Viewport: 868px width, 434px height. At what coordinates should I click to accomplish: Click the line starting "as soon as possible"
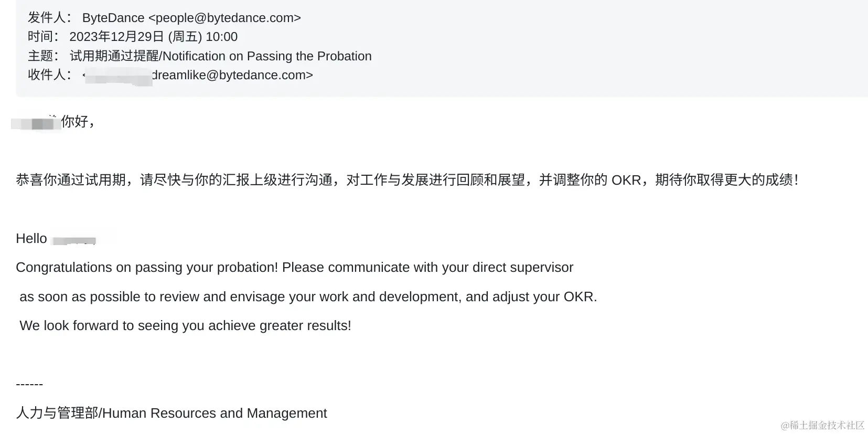click(x=308, y=297)
